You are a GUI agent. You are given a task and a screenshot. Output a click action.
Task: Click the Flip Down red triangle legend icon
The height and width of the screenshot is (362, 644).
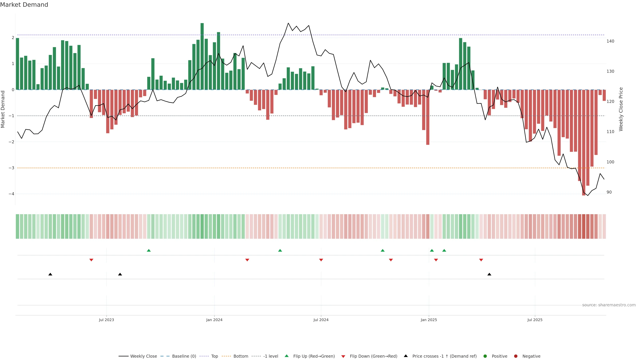(343, 356)
